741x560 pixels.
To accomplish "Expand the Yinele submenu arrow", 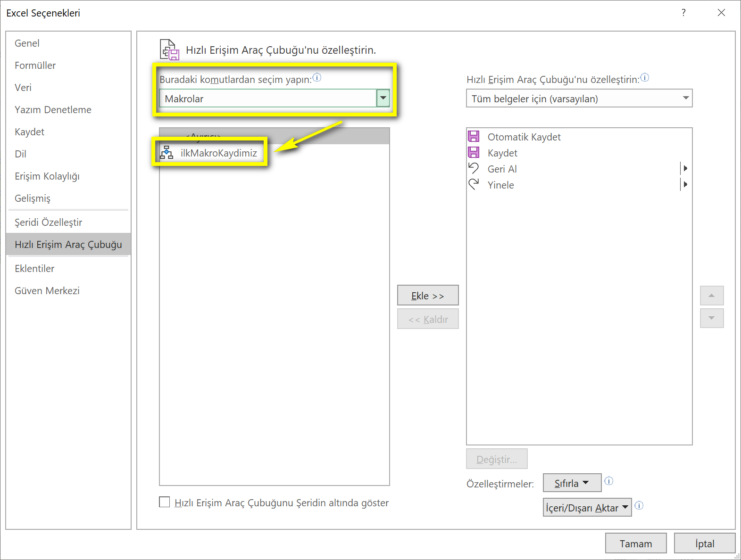I will [685, 184].
